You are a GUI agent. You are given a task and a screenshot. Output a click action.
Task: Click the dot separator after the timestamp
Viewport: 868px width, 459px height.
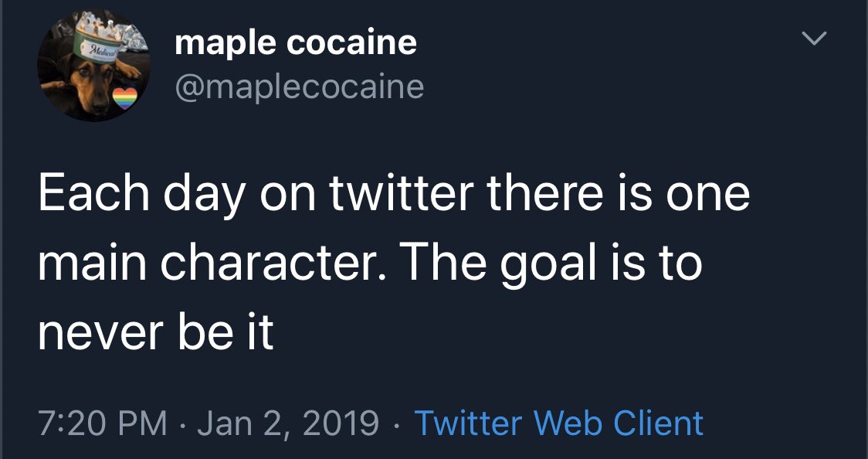(x=395, y=423)
